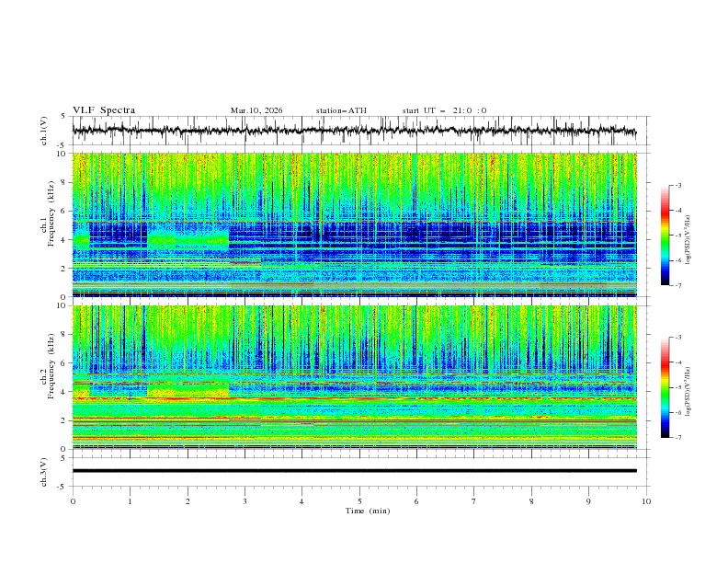Click time axis tick label "9"
This screenshot has height=563, width=728.
point(588,501)
